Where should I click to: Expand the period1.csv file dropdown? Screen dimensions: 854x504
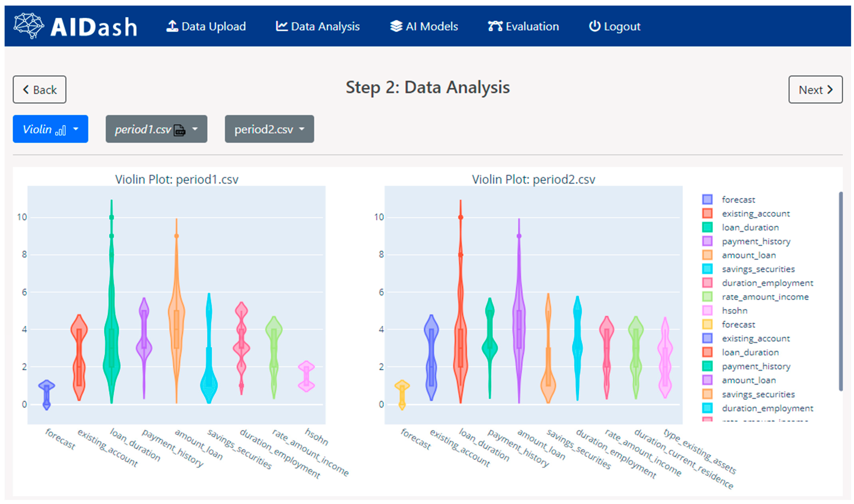coord(156,129)
